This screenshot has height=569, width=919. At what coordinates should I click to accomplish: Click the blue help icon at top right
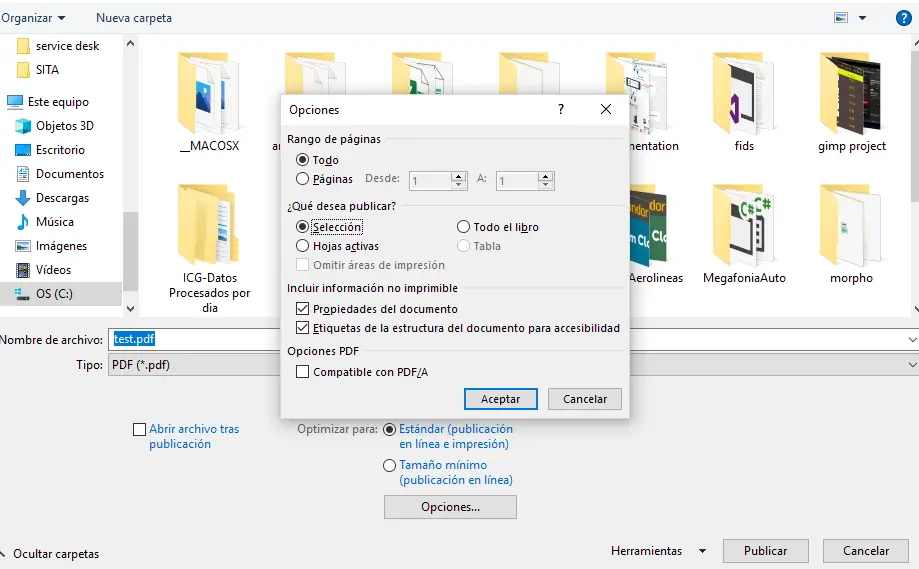point(903,18)
